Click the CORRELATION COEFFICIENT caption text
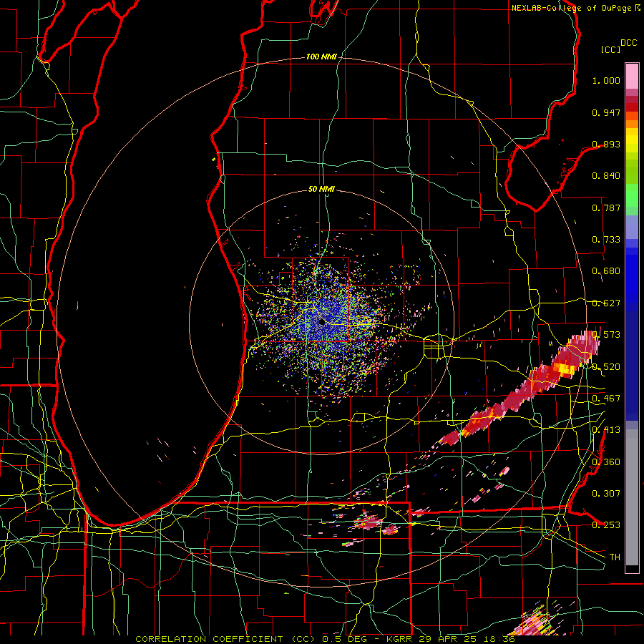The height and width of the screenshot is (644, 644). point(209,639)
